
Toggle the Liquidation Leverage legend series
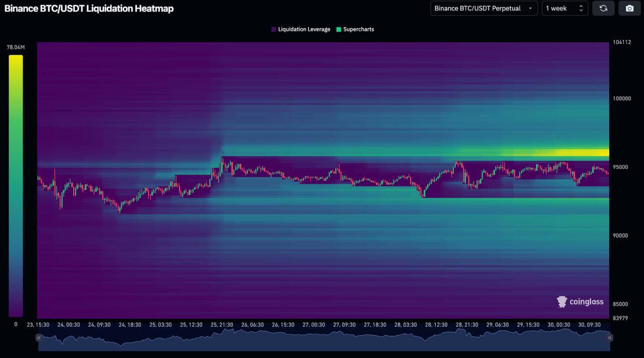click(x=301, y=29)
